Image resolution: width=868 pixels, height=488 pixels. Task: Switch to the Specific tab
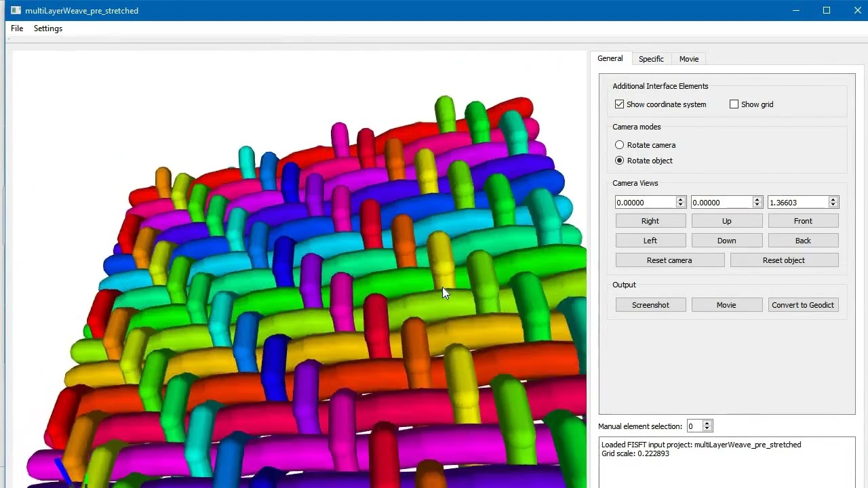click(x=651, y=59)
